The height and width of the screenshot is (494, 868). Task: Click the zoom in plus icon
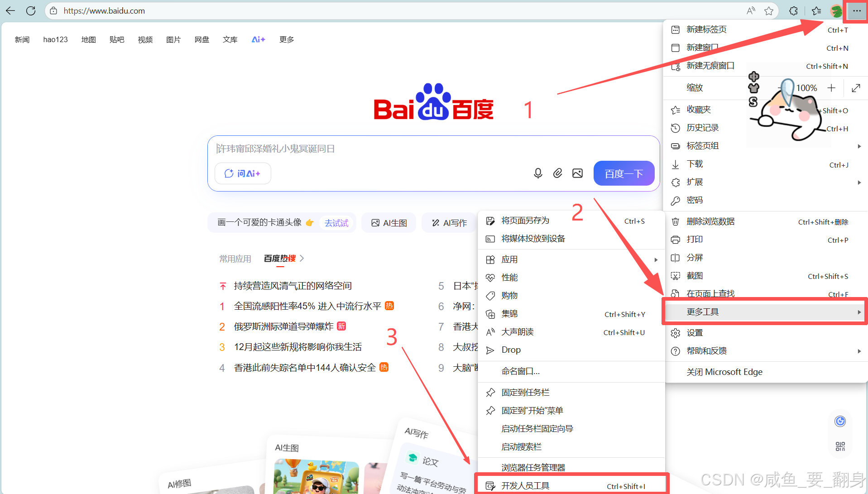pos(831,88)
